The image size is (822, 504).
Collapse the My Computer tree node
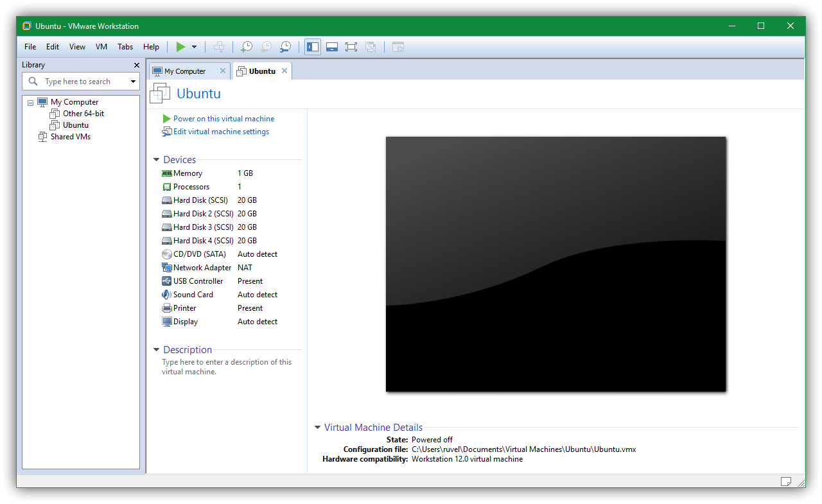(x=30, y=103)
